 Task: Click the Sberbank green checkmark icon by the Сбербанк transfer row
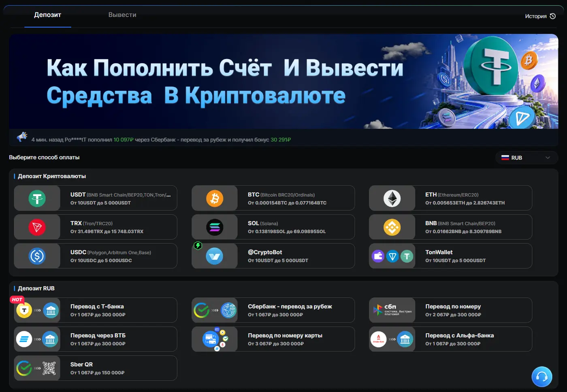coord(202,310)
